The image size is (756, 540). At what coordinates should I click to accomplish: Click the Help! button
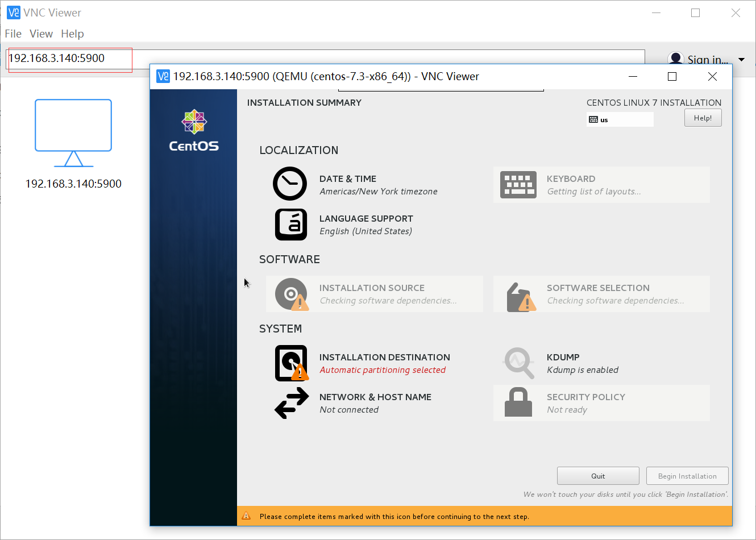pos(703,118)
